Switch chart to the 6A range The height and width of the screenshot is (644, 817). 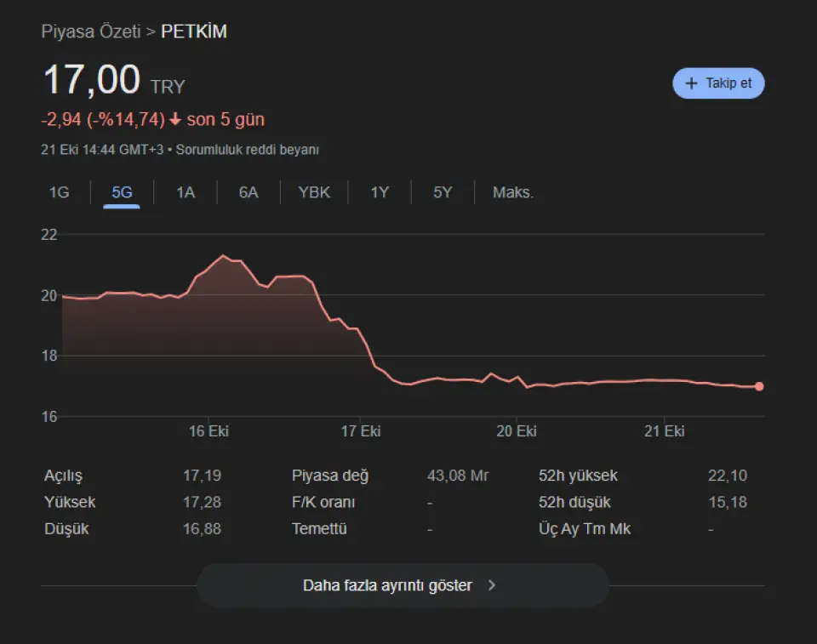pos(249,192)
